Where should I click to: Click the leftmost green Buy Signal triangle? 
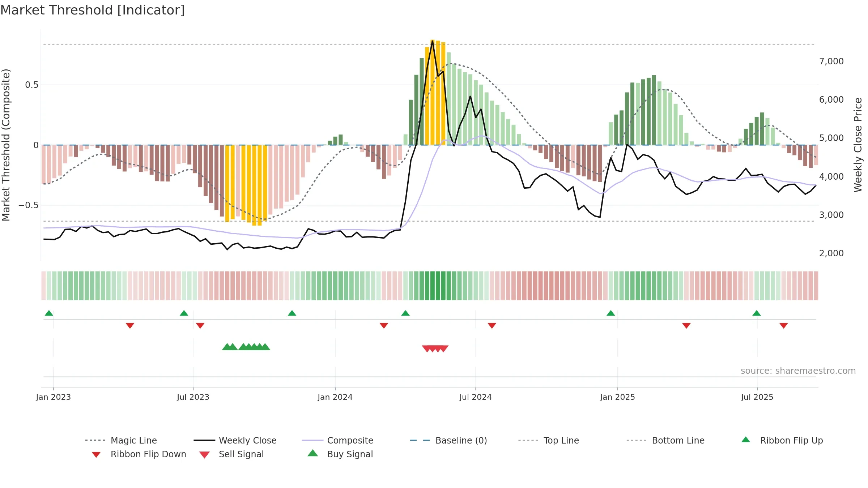click(x=227, y=347)
